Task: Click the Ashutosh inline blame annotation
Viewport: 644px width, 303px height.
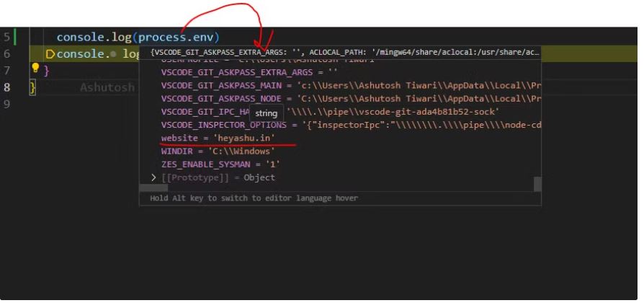Action: click(x=107, y=87)
